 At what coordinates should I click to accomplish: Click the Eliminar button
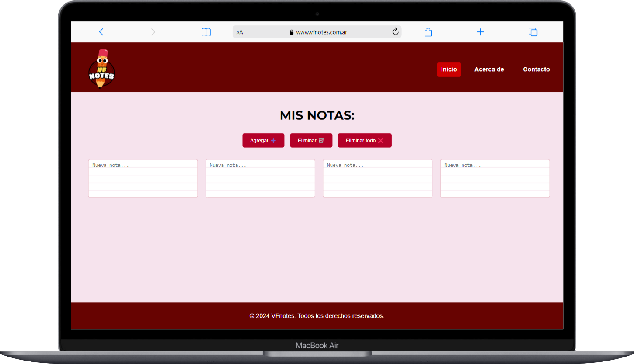tap(311, 140)
